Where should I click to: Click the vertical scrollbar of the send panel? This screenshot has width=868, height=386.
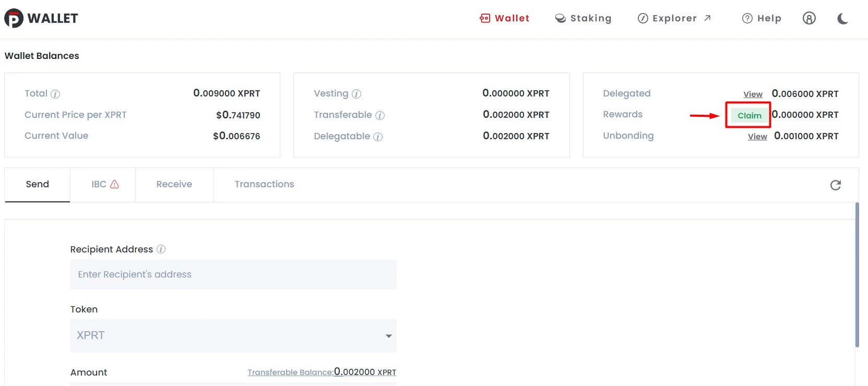click(x=857, y=275)
